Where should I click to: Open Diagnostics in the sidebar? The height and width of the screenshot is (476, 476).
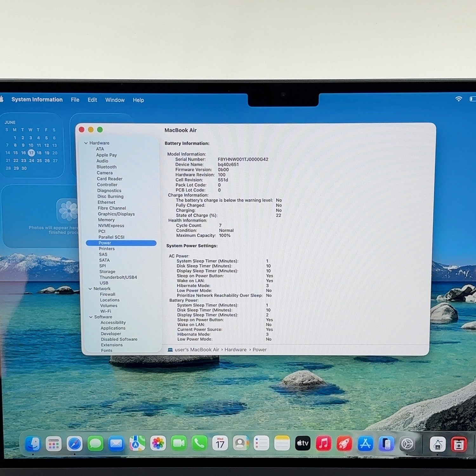pos(109,191)
